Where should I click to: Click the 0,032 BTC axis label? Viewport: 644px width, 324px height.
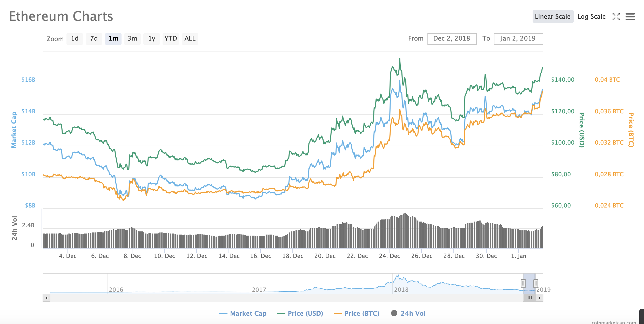tap(609, 142)
